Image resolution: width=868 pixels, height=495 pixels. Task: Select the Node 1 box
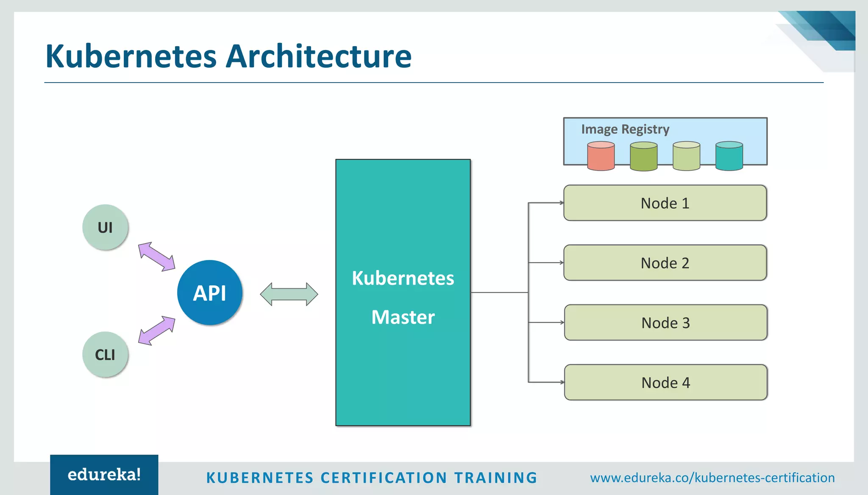665,203
